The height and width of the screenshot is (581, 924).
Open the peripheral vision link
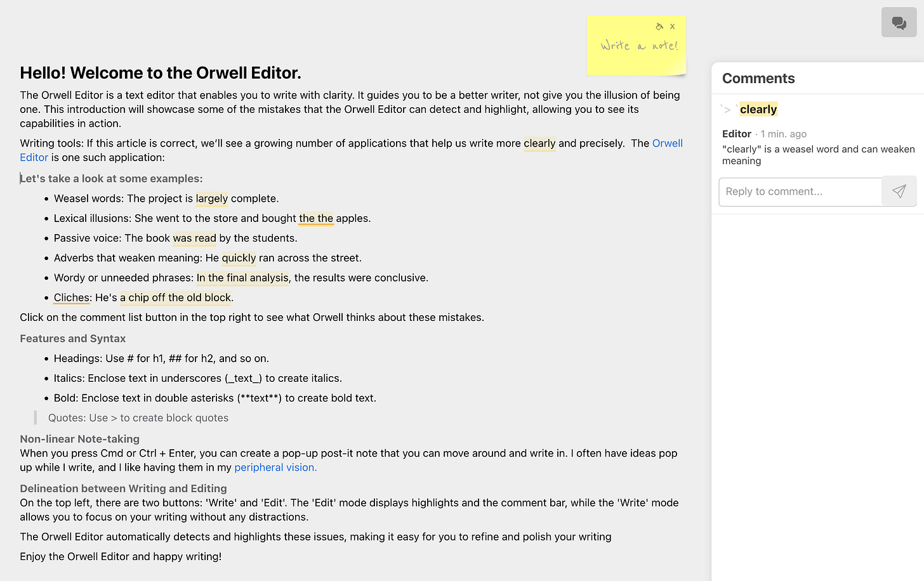pyautogui.click(x=275, y=467)
